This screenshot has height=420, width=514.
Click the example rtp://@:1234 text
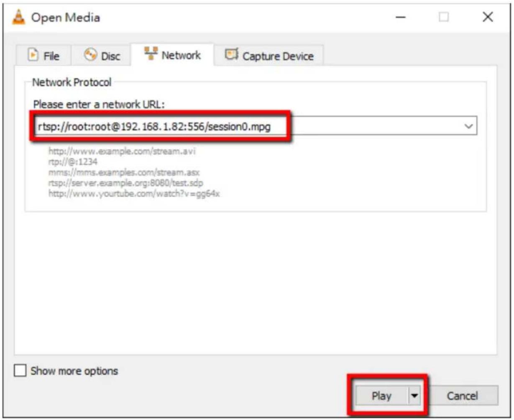pyautogui.click(x=73, y=162)
